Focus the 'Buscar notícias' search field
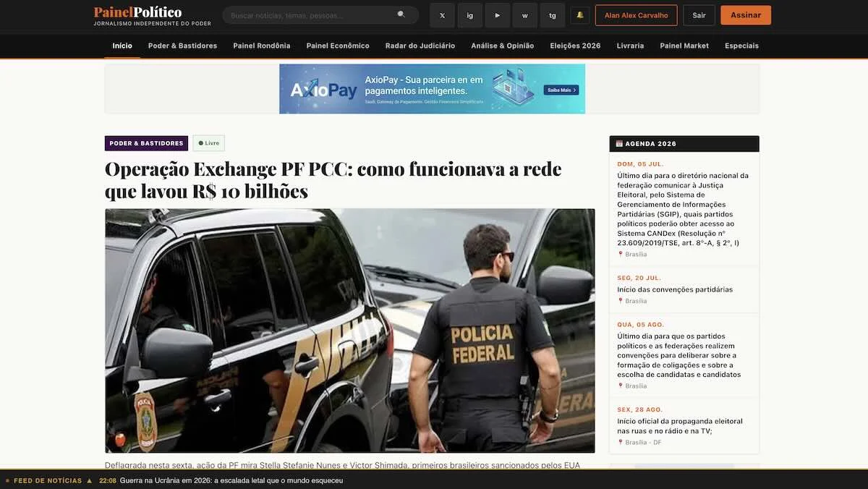Viewport: 868px width, 489px height. [x=320, y=15]
